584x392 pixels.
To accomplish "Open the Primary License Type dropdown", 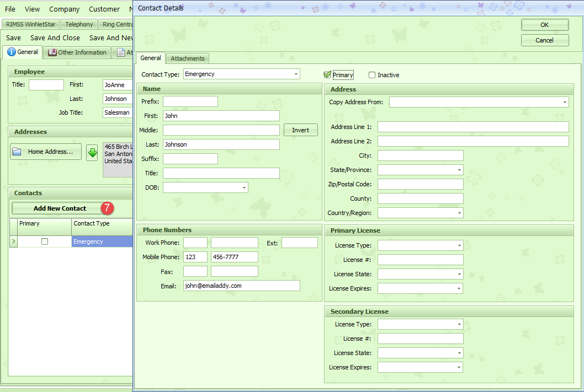I will click(459, 246).
